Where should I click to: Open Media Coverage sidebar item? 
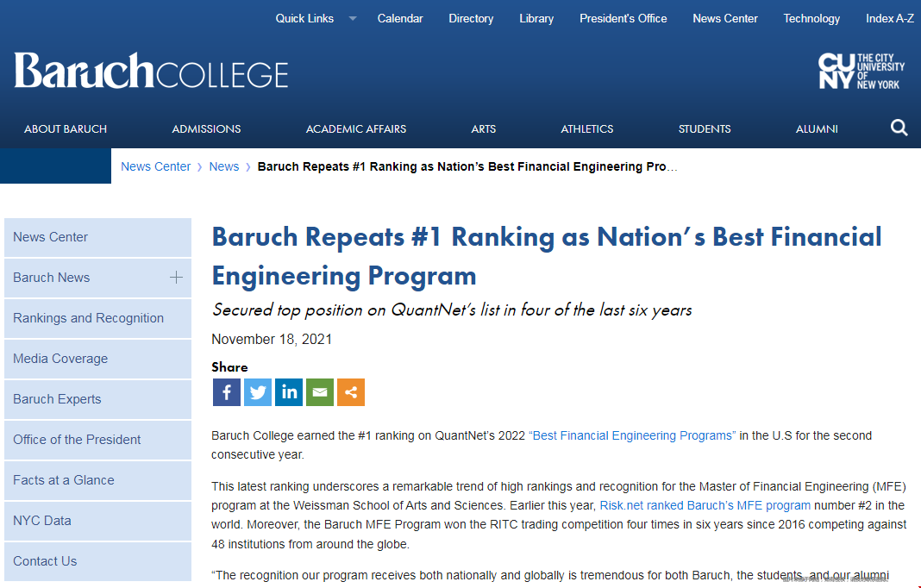tap(97, 359)
